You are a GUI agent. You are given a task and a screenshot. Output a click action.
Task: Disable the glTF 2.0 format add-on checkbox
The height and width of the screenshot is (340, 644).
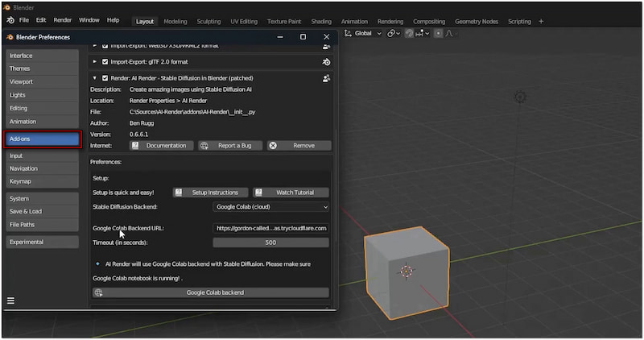105,62
